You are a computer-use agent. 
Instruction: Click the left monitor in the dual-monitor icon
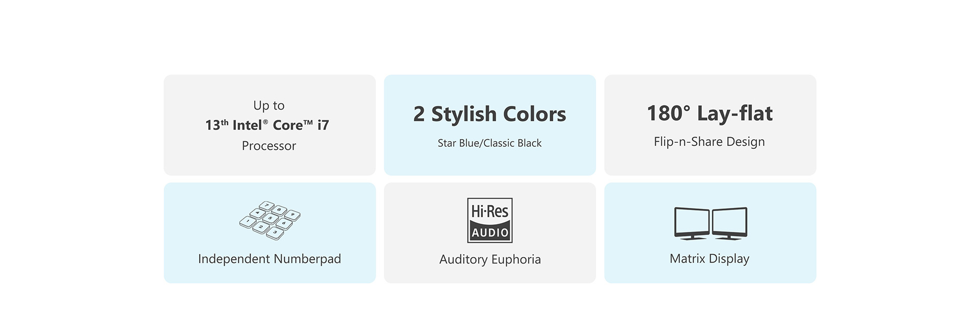click(x=692, y=223)
